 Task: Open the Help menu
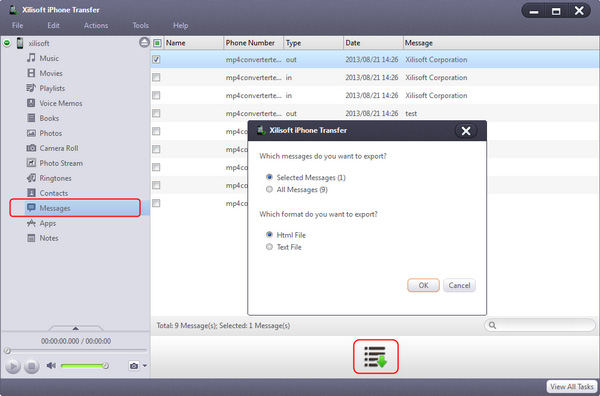click(x=180, y=25)
